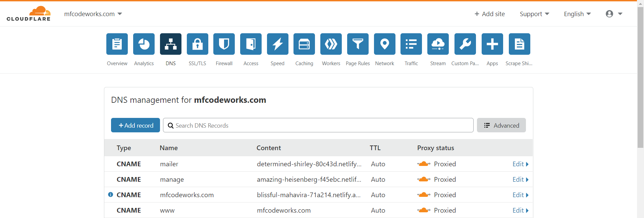Select the manage name cell
644x218 pixels.
[x=172, y=180]
